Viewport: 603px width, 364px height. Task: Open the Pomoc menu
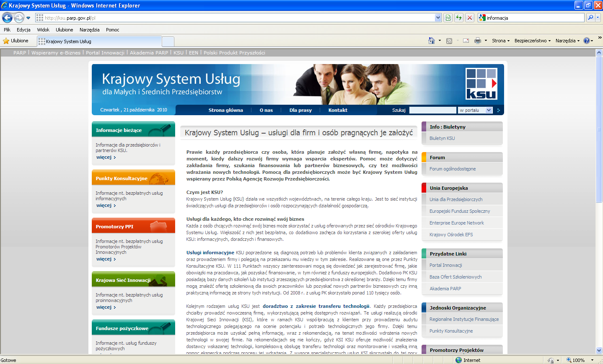[113, 30]
